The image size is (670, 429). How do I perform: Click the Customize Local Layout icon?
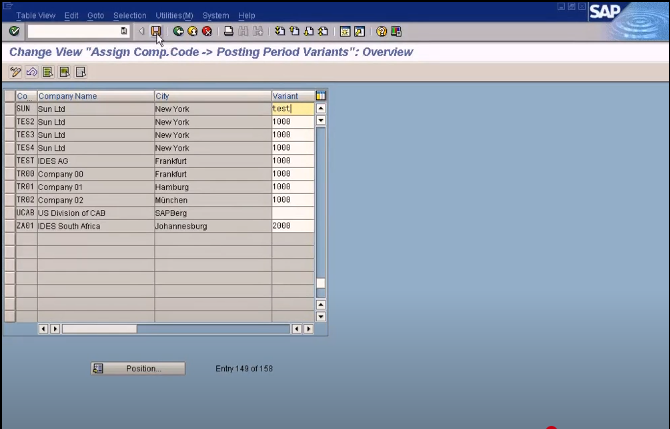coord(396,31)
